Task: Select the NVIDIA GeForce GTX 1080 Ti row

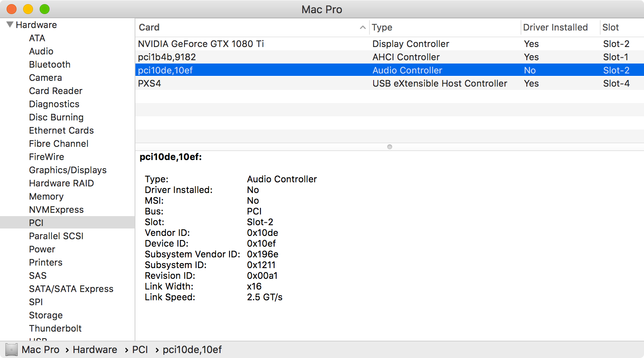Action: click(390, 44)
